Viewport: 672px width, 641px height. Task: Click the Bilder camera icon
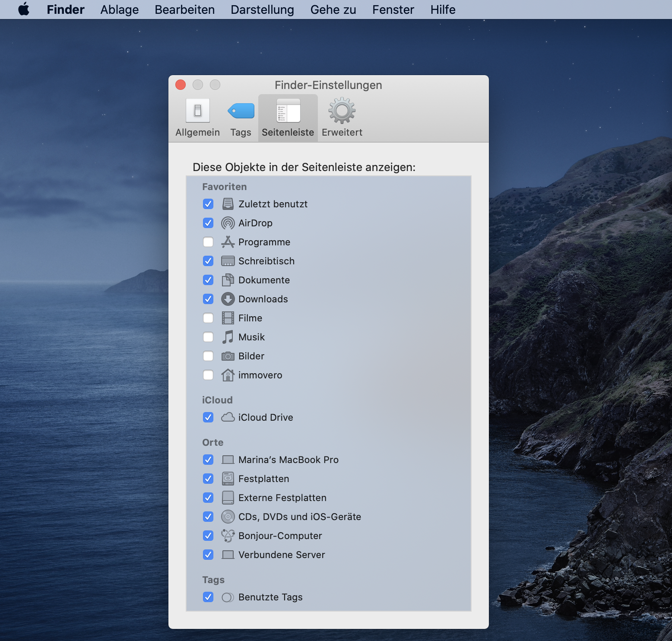click(x=228, y=356)
